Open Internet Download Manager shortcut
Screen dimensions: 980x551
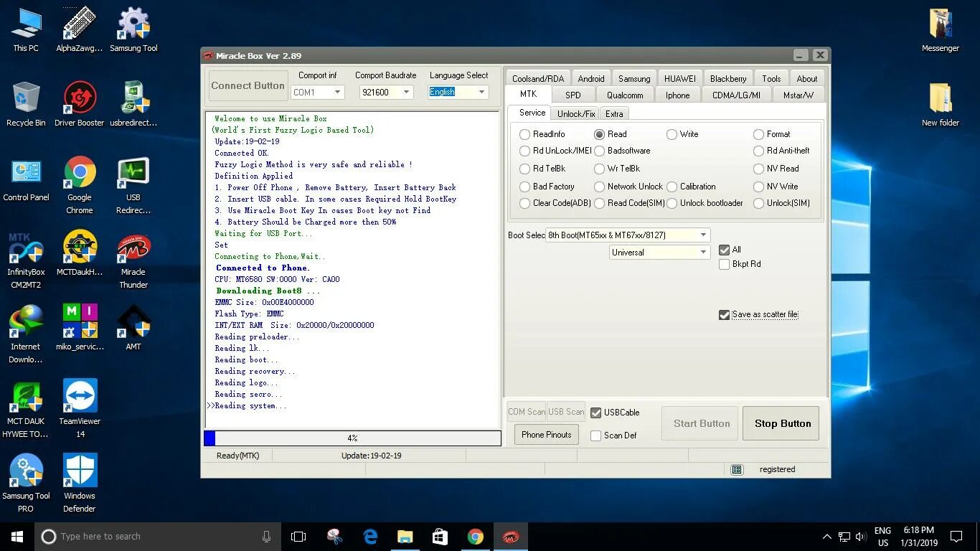tap(26, 334)
